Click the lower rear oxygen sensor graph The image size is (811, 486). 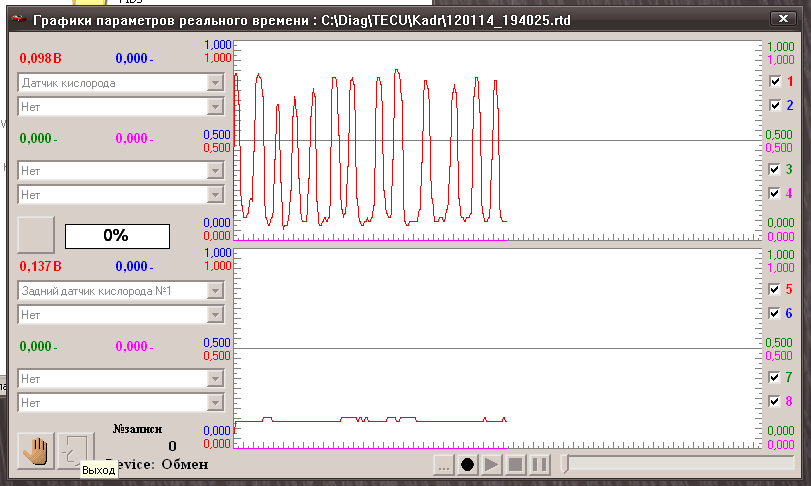pos(498,348)
